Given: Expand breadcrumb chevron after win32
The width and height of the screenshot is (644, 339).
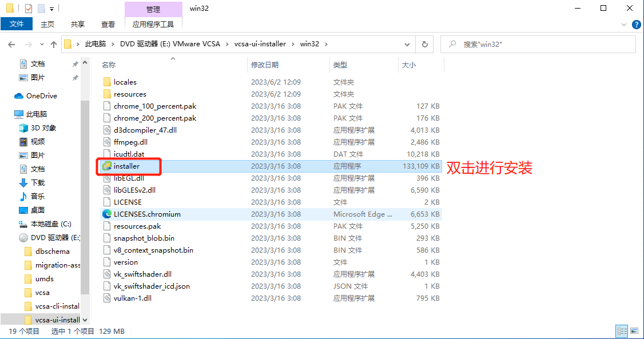Looking at the screenshot, I should click(x=326, y=44).
